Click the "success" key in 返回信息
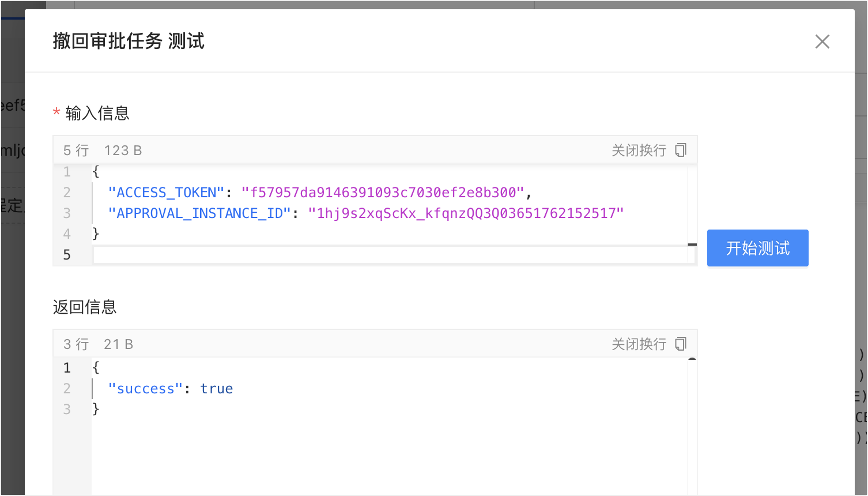Screen dimensions: 868x496 pos(146,389)
